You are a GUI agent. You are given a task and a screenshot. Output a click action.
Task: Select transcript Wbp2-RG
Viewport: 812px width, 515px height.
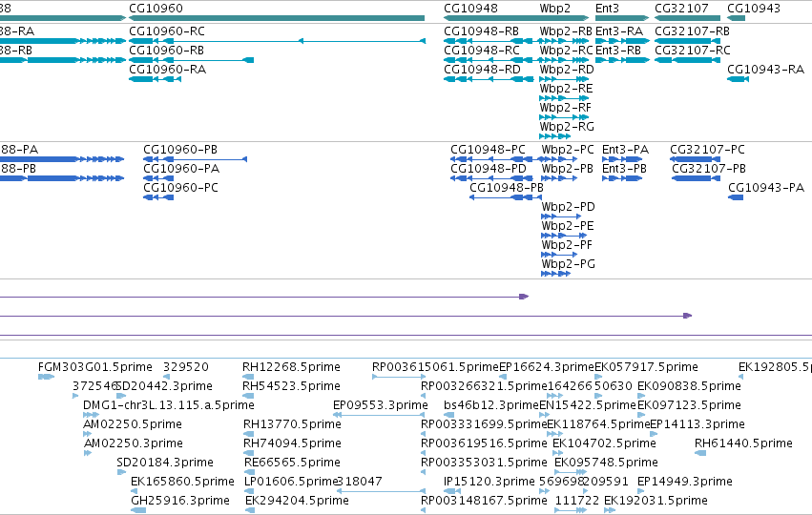click(x=567, y=127)
